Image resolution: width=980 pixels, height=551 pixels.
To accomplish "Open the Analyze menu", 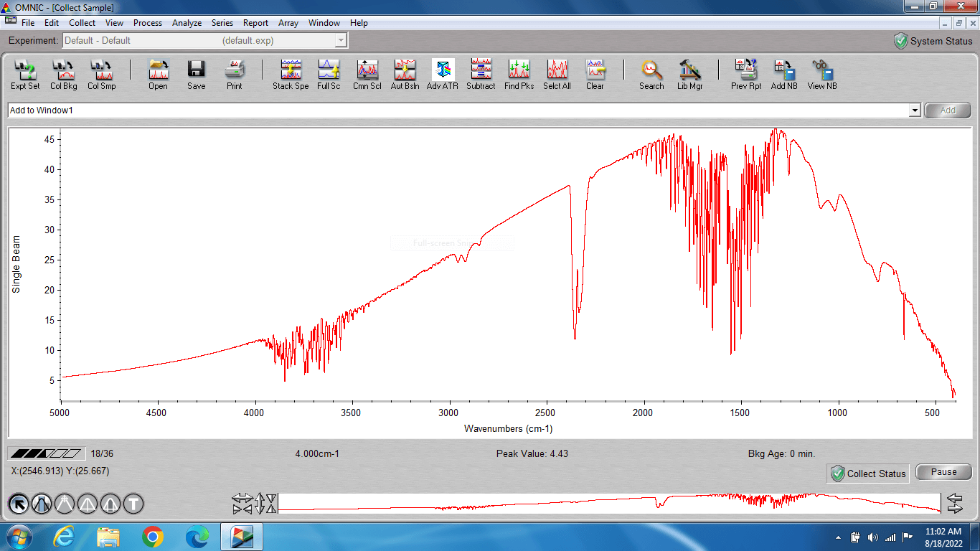I will point(187,22).
